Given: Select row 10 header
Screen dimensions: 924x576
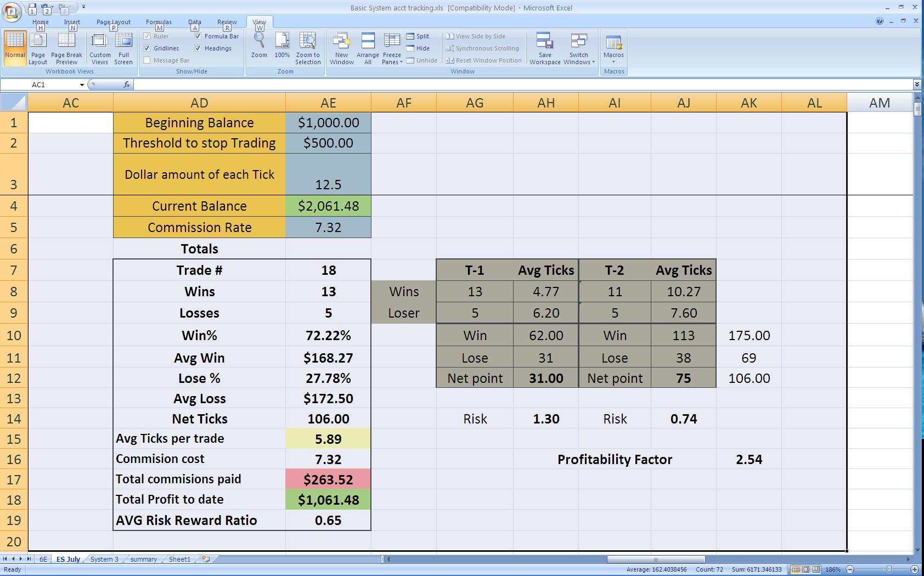Looking at the screenshot, I should click(x=14, y=335).
